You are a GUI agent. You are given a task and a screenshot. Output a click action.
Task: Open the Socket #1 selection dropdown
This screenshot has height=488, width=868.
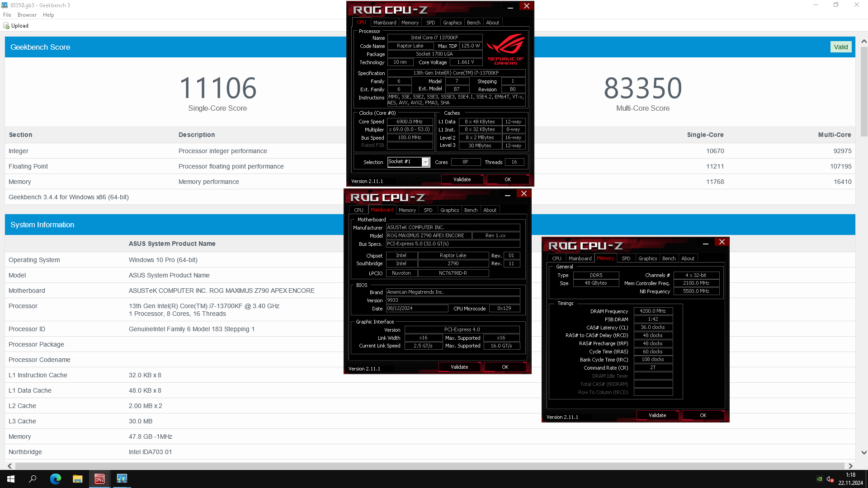pos(425,162)
